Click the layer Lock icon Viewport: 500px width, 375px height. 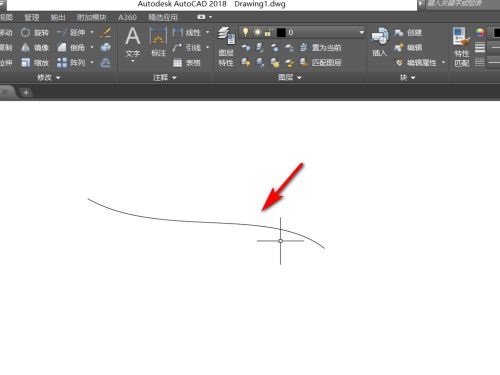(x=289, y=48)
